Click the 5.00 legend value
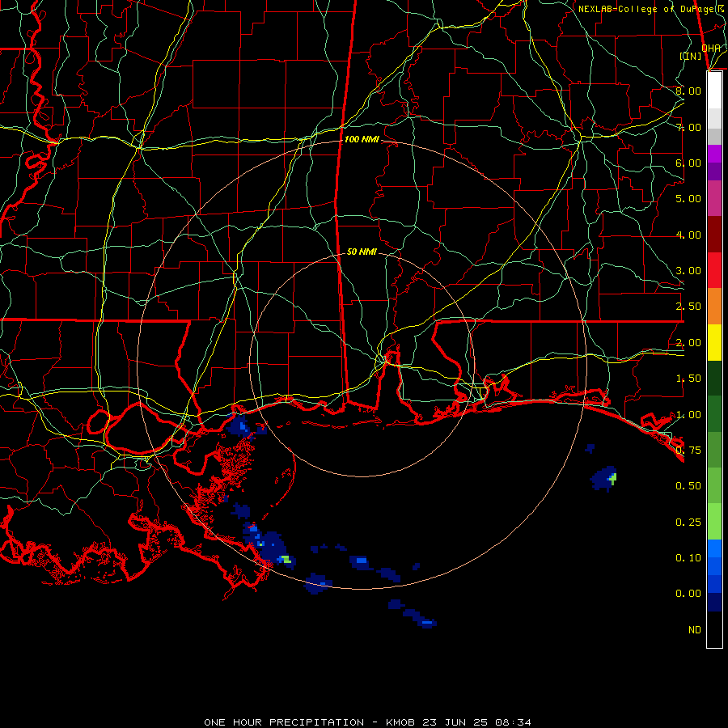 [x=688, y=199]
